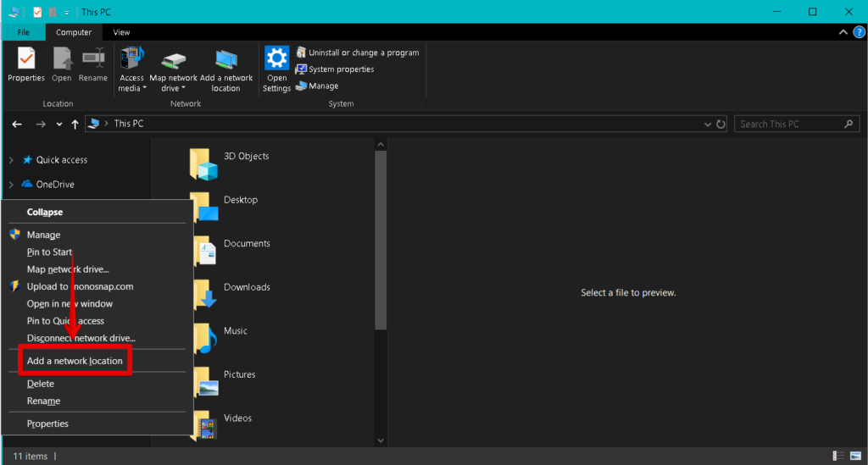Expand the Quick access tree node

tap(11, 160)
